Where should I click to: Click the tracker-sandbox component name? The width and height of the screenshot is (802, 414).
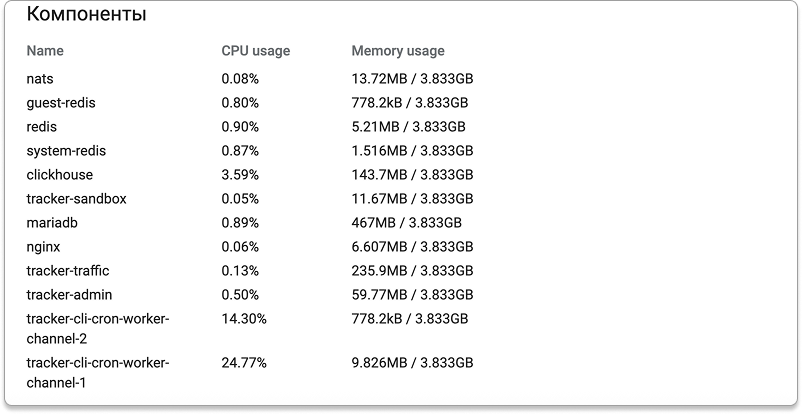(x=76, y=198)
